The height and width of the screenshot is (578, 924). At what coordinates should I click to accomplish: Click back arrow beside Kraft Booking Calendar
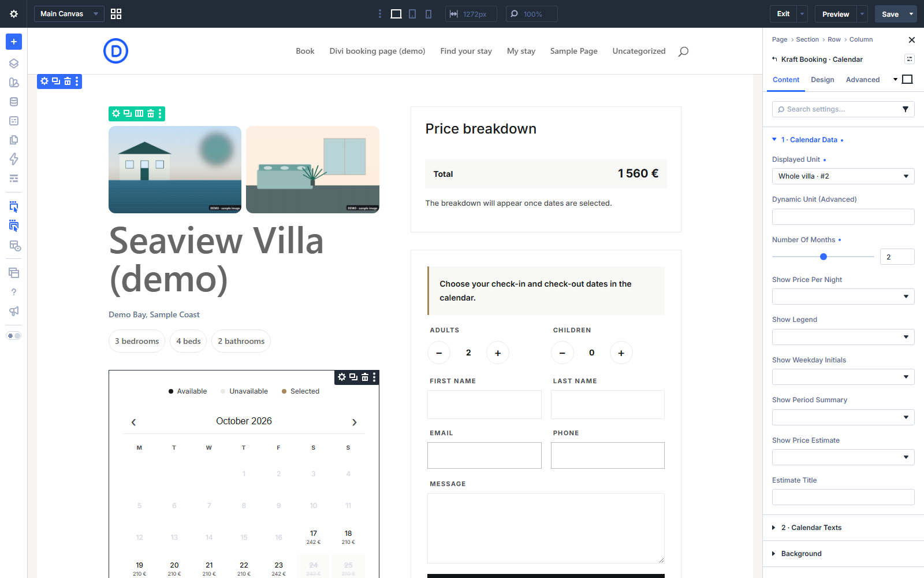(774, 59)
